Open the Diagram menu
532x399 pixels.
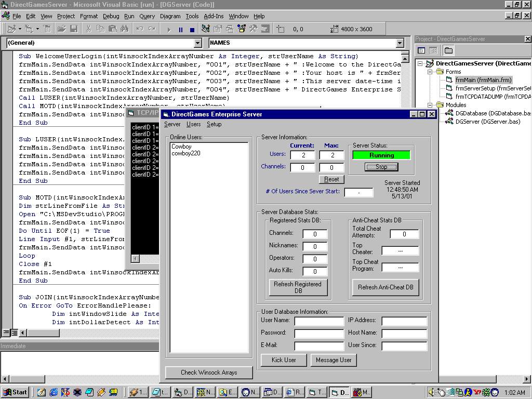[x=170, y=16]
